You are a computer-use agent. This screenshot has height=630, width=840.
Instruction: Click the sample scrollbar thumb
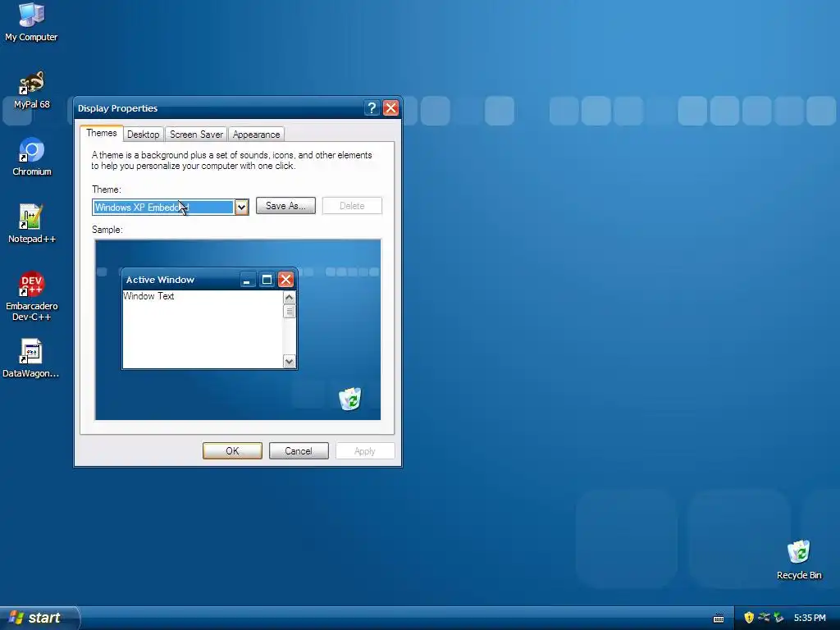tap(290, 311)
